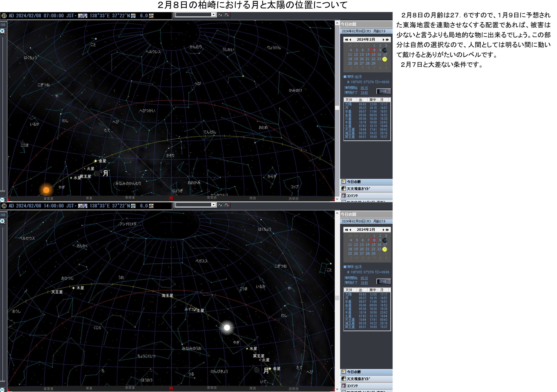Click current-time monitor icon in upper chart toolbar
The width and height of the screenshot is (557, 392).
pyautogui.click(x=85, y=16)
